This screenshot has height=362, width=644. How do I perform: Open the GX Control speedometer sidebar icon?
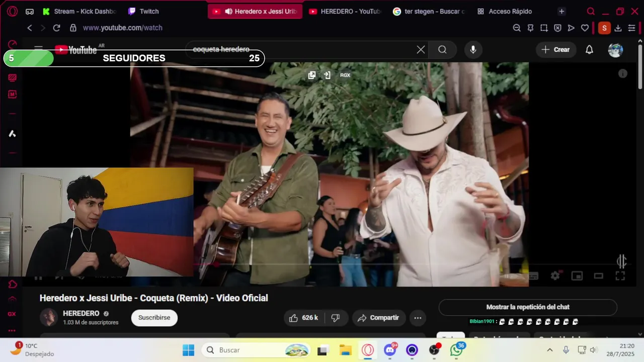coord(12,45)
